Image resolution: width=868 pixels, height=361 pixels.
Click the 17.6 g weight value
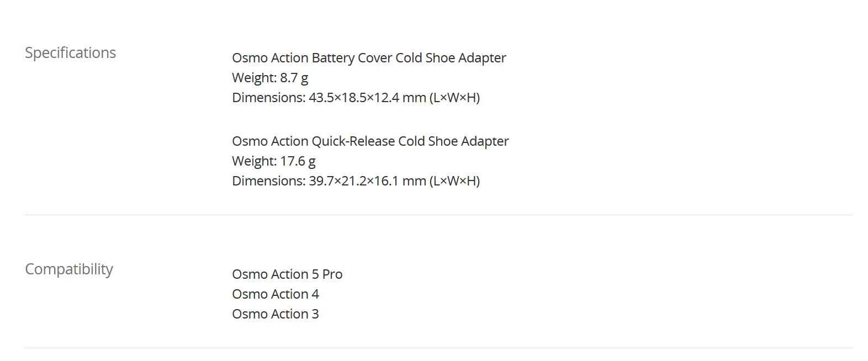[298, 161]
